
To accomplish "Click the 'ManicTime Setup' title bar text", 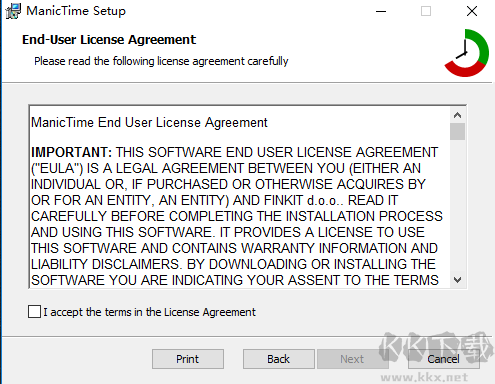I will click(x=76, y=11).
